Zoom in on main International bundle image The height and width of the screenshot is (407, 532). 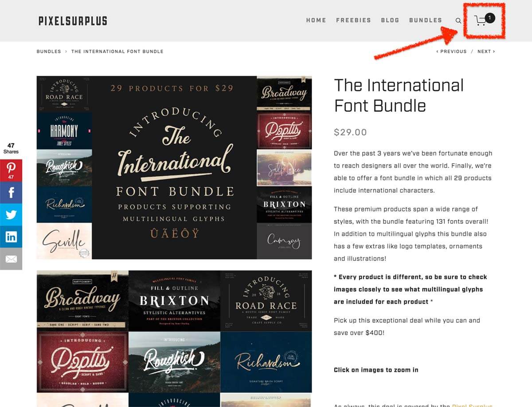pos(174,167)
